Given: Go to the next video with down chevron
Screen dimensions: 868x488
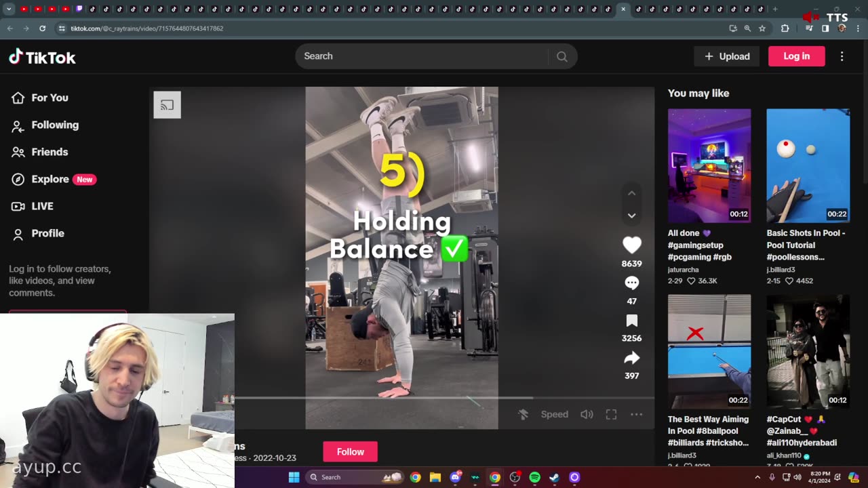Looking at the screenshot, I should [631, 216].
